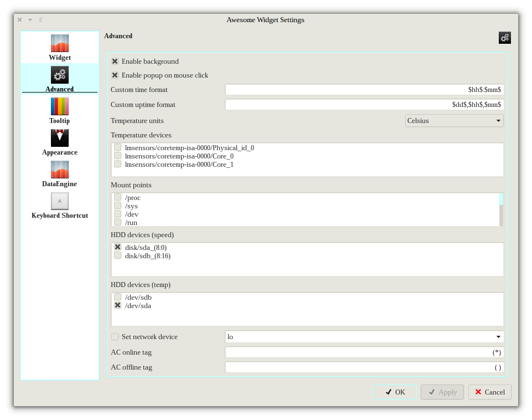Focus the AC online tag field
532x420 pixels.
(x=364, y=352)
